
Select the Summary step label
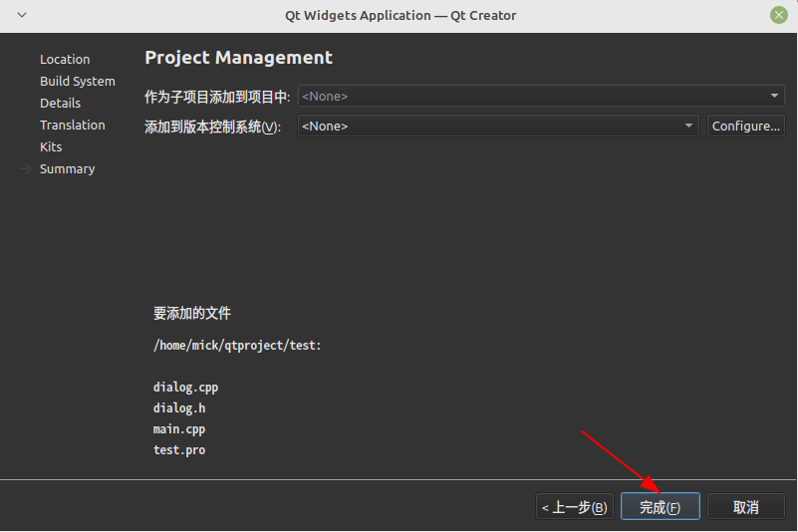(x=68, y=169)
